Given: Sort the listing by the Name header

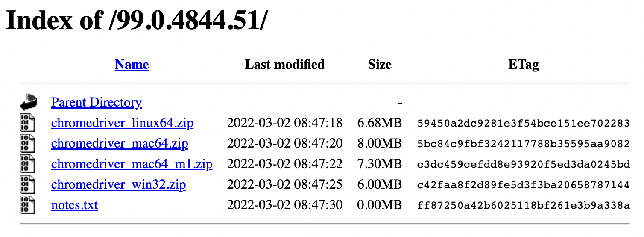Looking at the screenshot, I should (x=132, y=65).
